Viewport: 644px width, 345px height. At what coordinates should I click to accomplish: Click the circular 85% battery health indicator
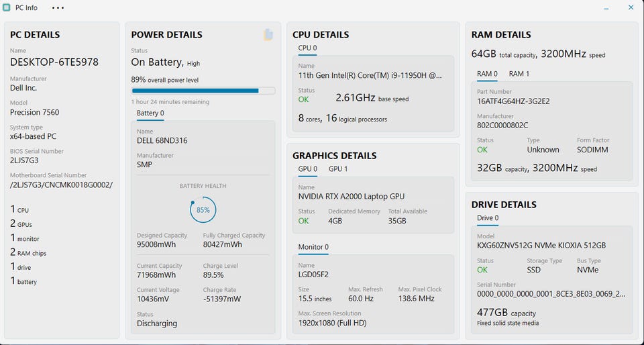point(203,210)
